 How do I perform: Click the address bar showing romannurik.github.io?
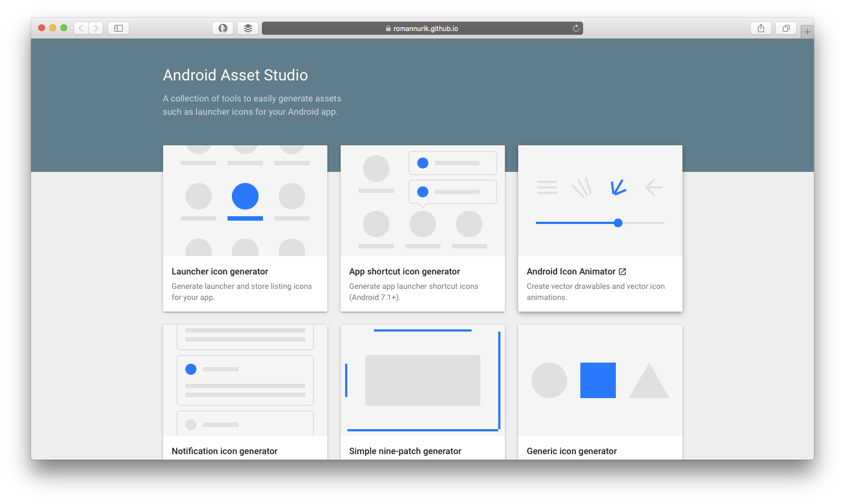(x=422, y=28)
